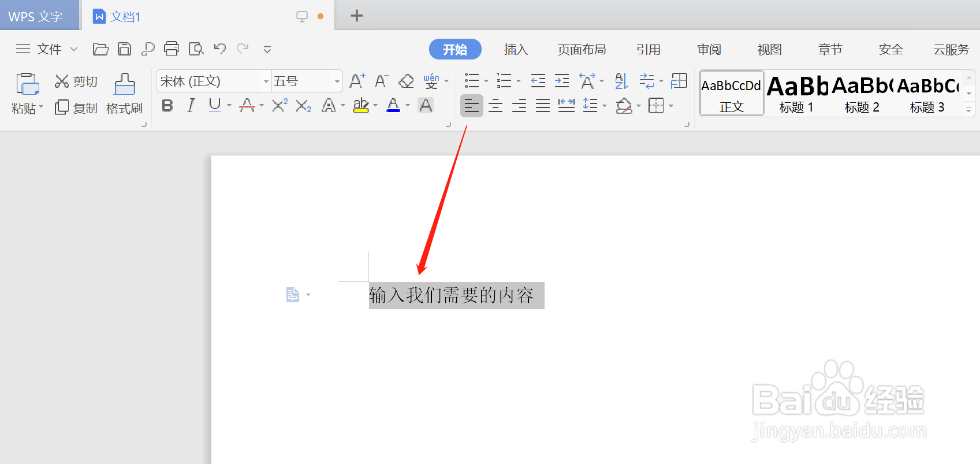Apply the 标题 2 style
980x464 pixels.
[x=862, y=94]
